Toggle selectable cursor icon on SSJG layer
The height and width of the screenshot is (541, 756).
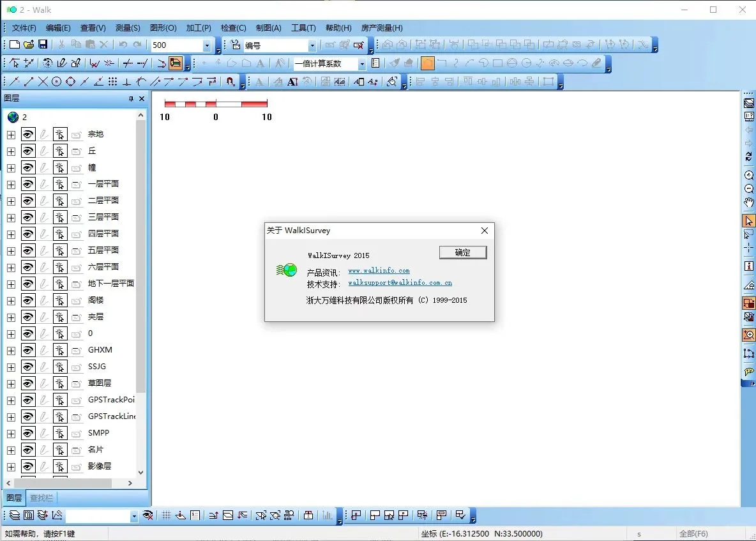[x=60, y=367]
